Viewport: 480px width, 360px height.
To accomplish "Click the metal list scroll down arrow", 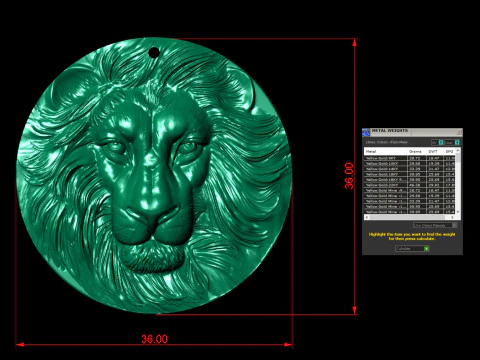I will [x=458, y=212].
